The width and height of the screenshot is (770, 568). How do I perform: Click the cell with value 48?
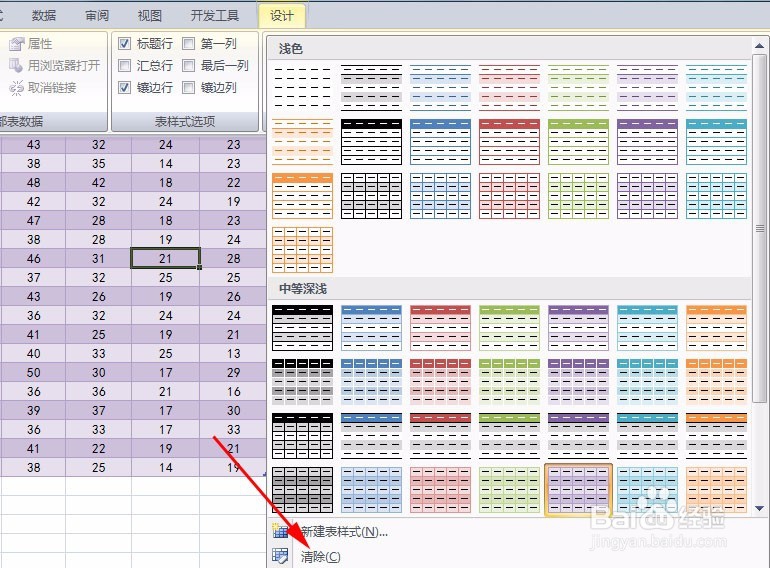click(x=33, y=183)
